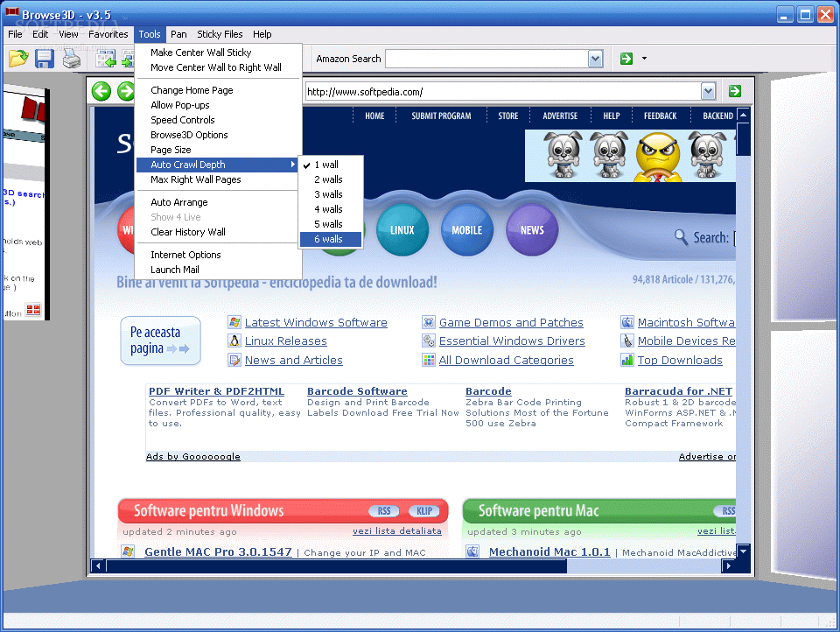Click the icon beside Essential Windows Drivers

tap(429, 341)
